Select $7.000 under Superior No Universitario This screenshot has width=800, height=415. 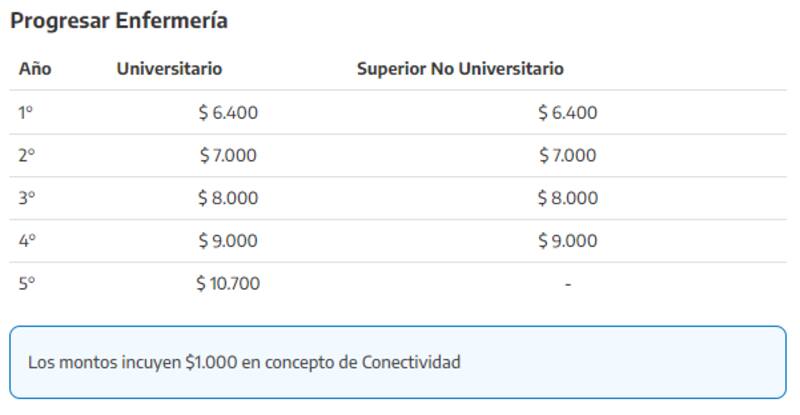[x=568, y=155]
